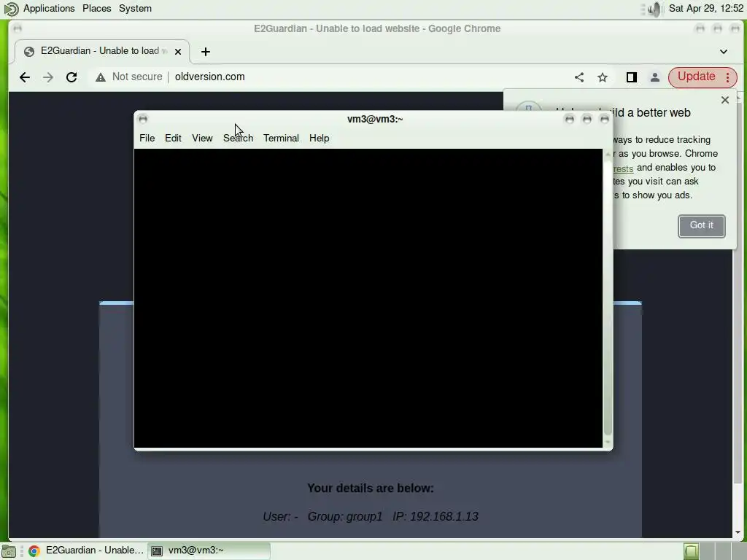
Task: Open the terminal Edit menu
Action: point(173,138)
